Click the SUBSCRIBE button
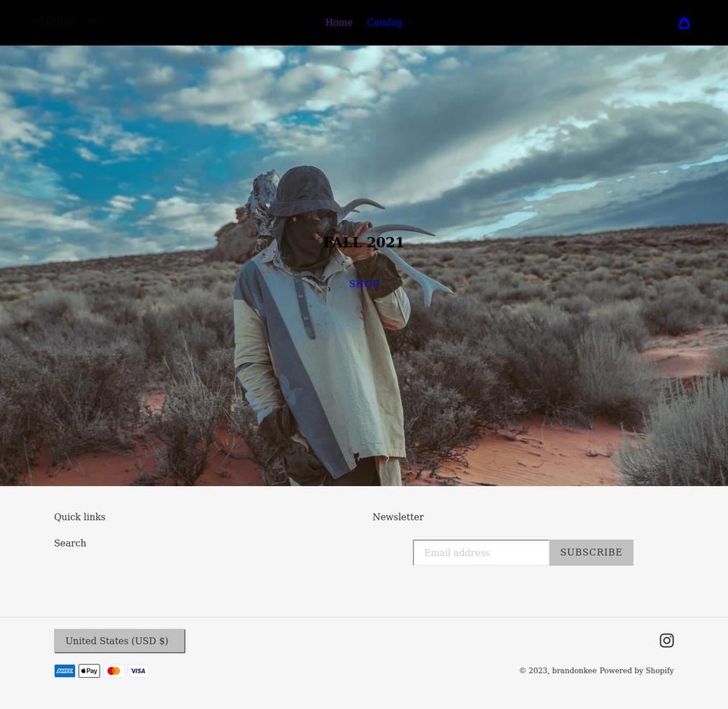The width and height of the screenshot is (728, 709). (x=591, y=552)
